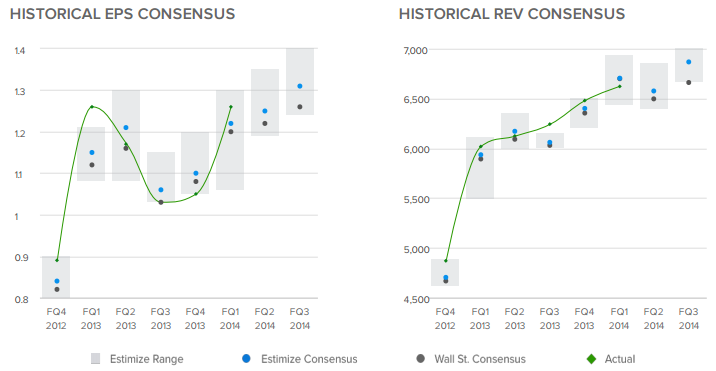Click the 4,500 revenue axis value

[416, 300]
